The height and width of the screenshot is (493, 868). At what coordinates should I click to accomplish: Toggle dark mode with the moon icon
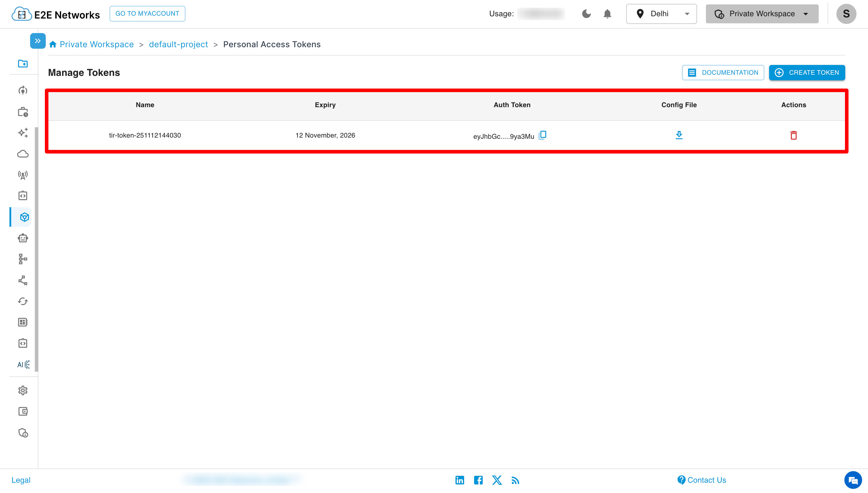[x=586, y=14]
